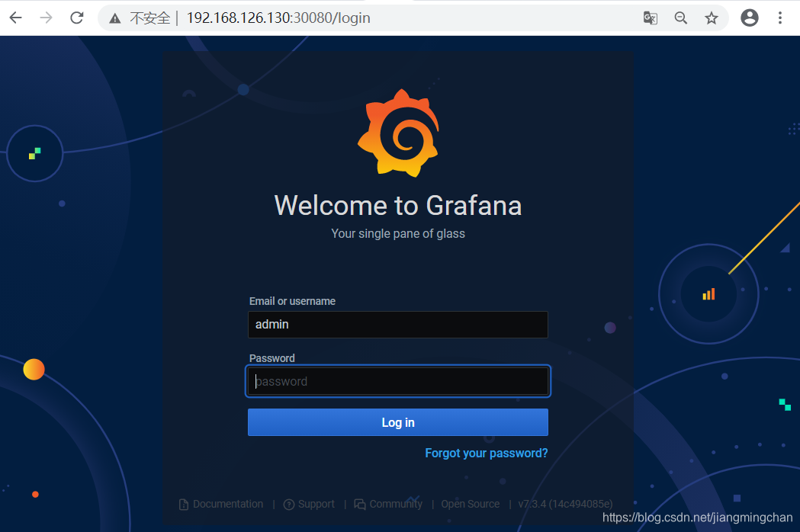Image resolution: width=800 pixels, height=532 pixels.
Task: Focus the Password input field
Action: coord(398,381)
